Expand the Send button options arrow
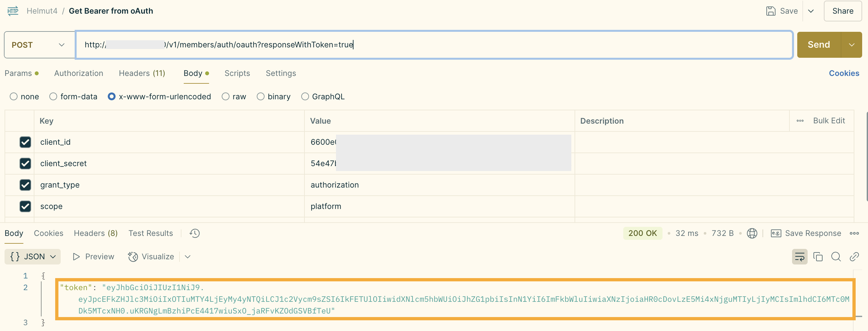The height and width of the screenshot is (331, 868). (x=851, y=45)
